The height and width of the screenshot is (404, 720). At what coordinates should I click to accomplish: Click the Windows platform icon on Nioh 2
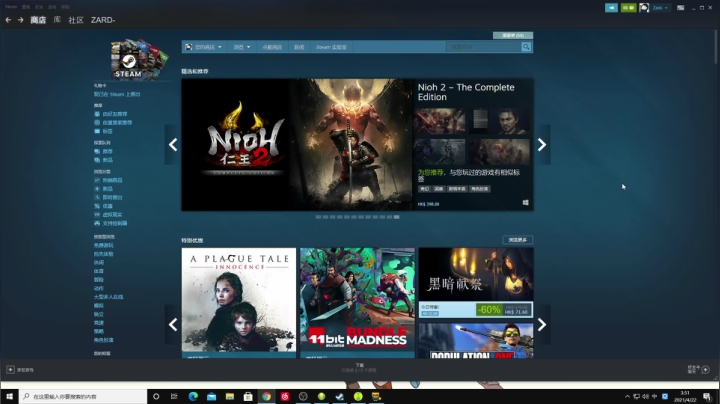point(525,202)
